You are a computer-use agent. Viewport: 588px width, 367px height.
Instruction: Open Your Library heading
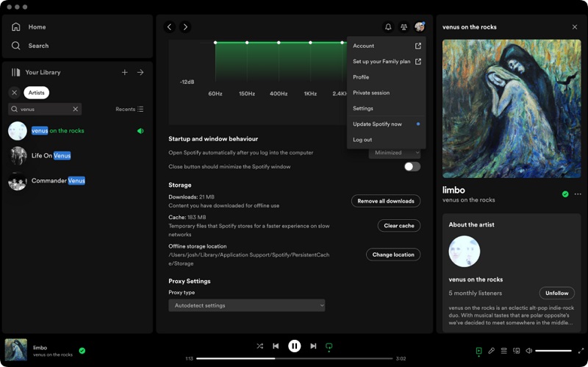43,72
